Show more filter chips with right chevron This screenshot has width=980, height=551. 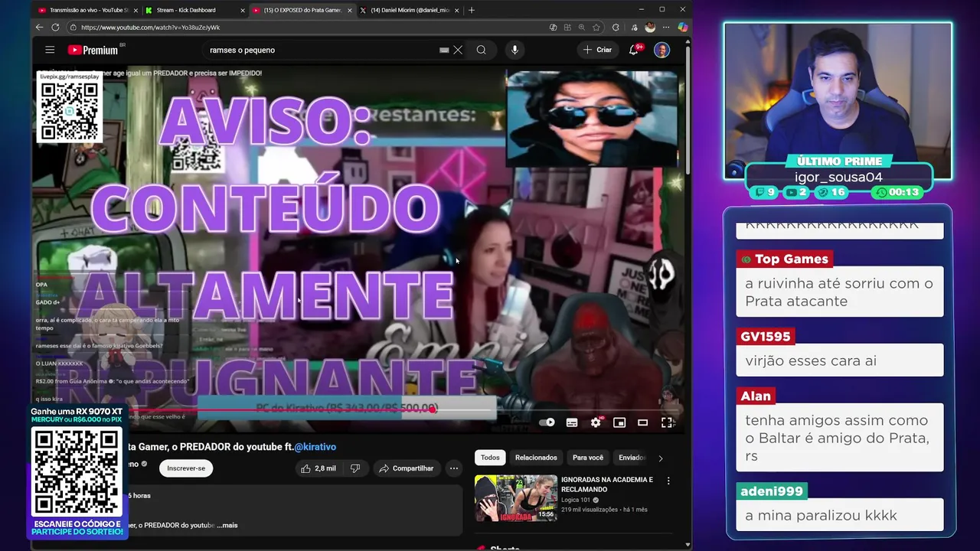click(660, 458)
